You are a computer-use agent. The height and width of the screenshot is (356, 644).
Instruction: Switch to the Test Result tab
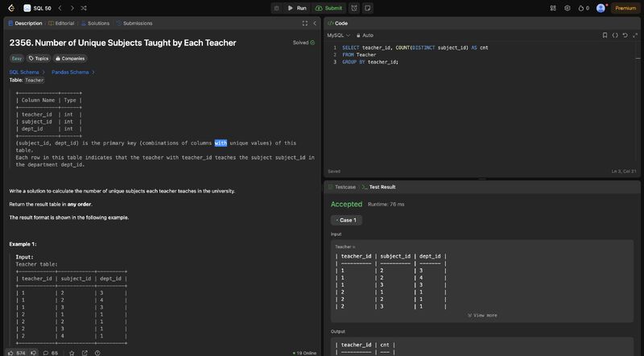tap(378, 187)
